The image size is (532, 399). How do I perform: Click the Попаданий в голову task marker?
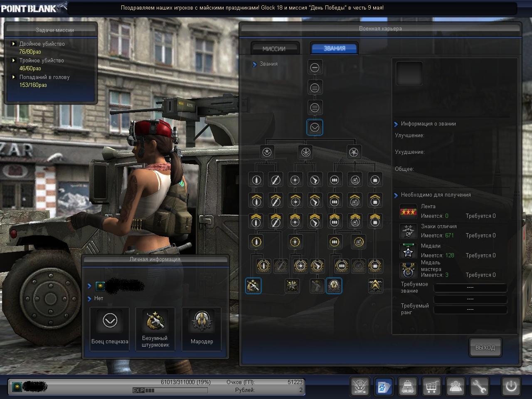tap(13, 77)
